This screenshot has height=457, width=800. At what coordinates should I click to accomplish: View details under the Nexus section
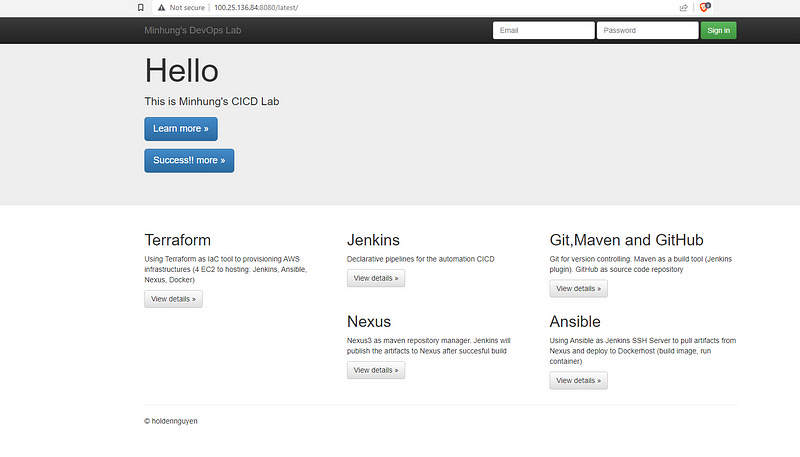coord(376,370)
